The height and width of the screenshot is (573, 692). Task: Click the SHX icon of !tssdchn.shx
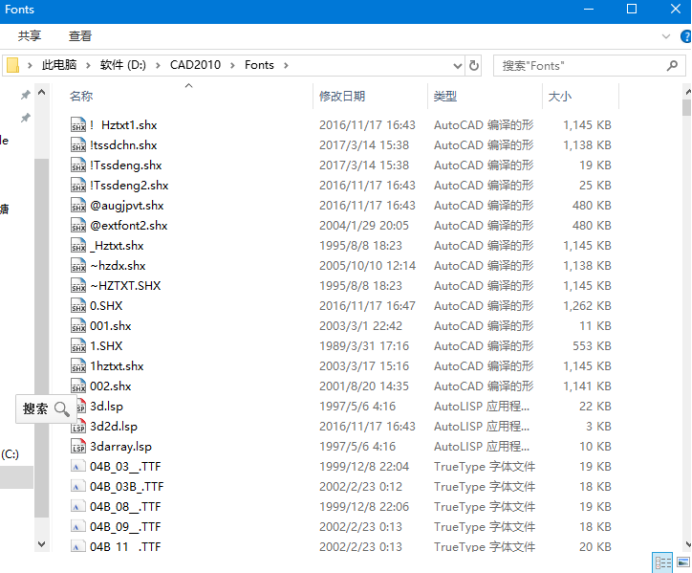click(78, 145)
